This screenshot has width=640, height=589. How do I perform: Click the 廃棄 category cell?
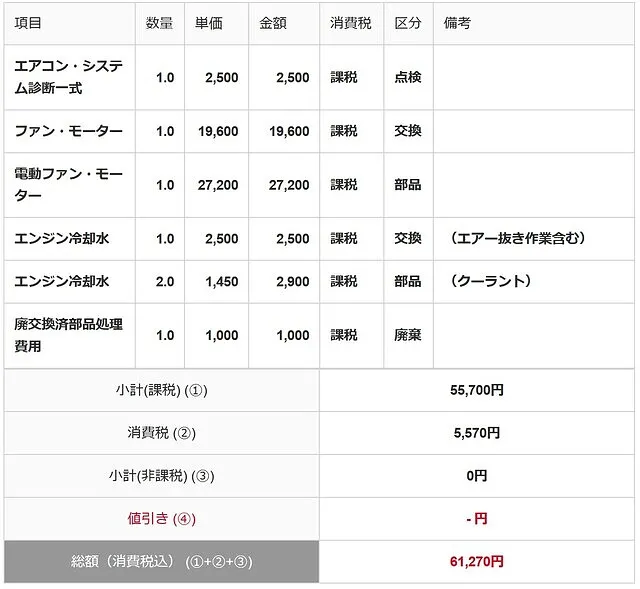click(408, 336)
